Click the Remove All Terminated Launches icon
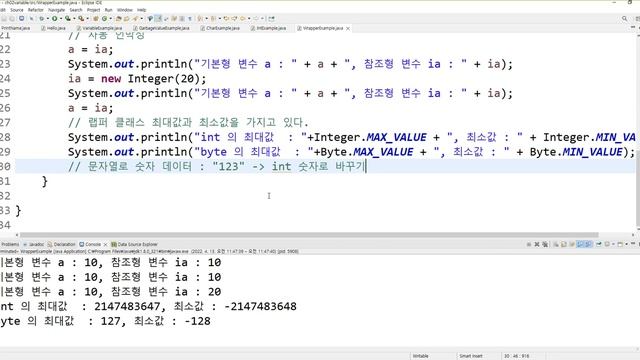The image size is (640, 360). [x=545, y=244]
